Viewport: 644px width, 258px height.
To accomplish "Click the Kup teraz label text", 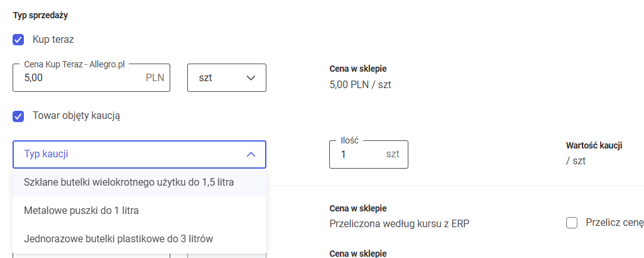I will tap(53, 40).
